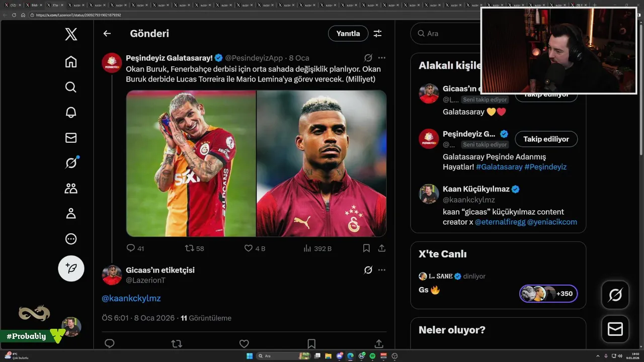Viewport: 644px width, 362px height.
Task: Open More circle menu in sidebar
Action: click(x=71, y=239)
